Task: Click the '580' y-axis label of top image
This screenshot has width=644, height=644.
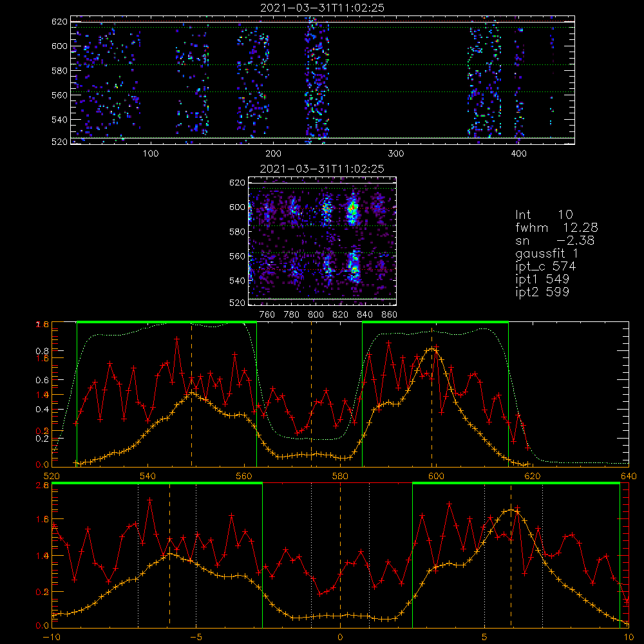Action: [59, 71]
